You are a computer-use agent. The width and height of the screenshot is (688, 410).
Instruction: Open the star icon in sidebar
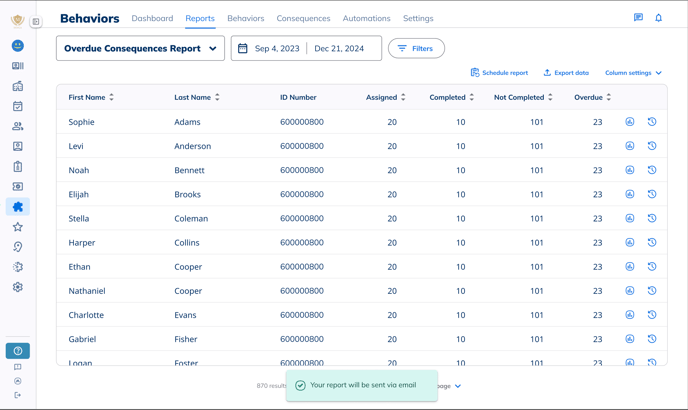click(18, 227)
